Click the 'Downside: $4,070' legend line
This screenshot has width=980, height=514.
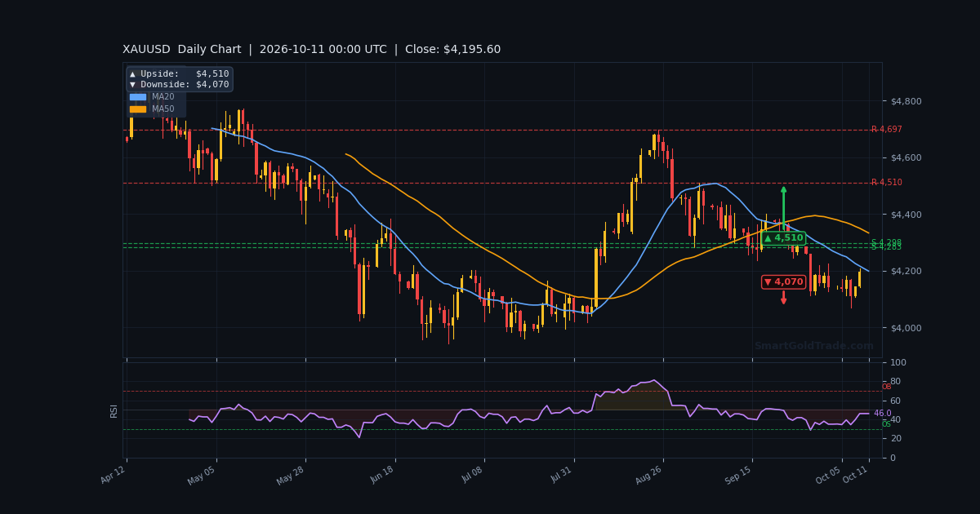coord(179,85)
